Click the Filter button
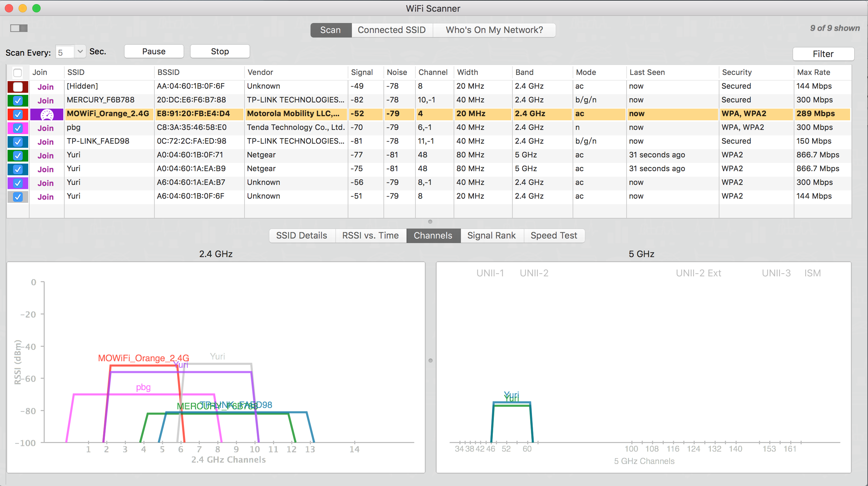The image size is (868, 486). (823, 54)
